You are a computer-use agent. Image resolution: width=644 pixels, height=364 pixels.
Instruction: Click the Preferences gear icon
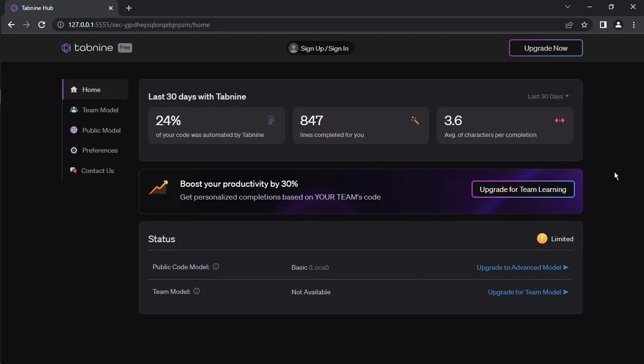point(74,150)
